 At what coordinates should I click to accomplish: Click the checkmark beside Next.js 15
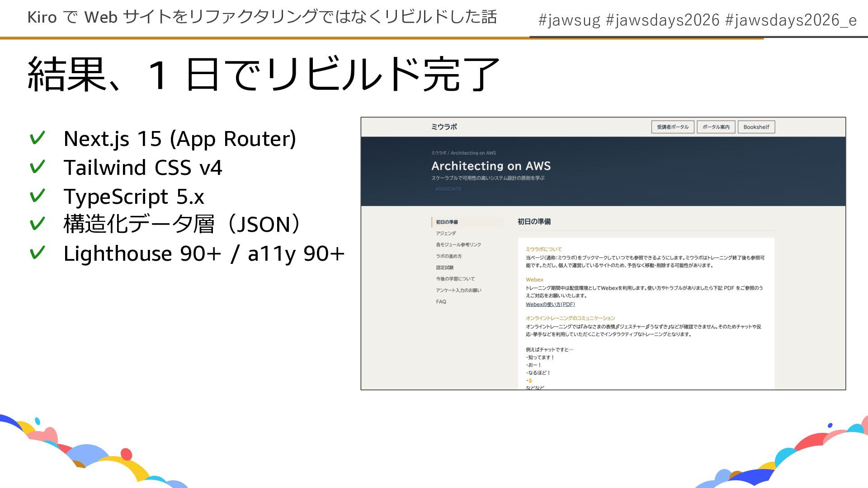[38, 138]
